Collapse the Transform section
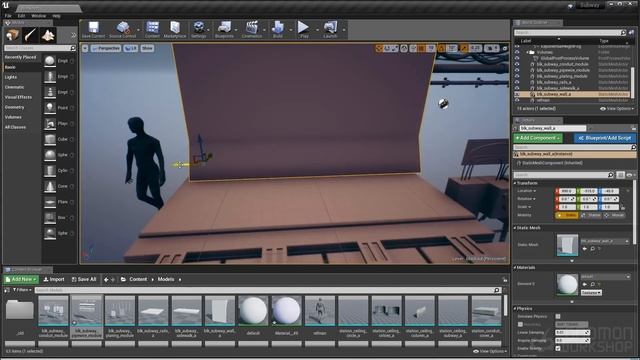Image resolution: width=640 pixels, height=360 pixels. click(515, 183)
